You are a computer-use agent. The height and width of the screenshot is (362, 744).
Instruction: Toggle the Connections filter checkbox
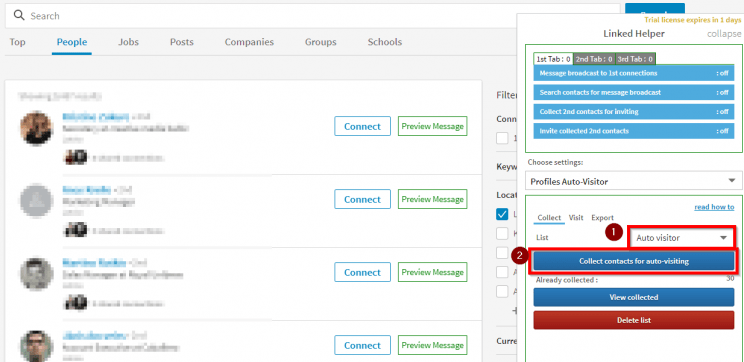click(x=502, y=138)
